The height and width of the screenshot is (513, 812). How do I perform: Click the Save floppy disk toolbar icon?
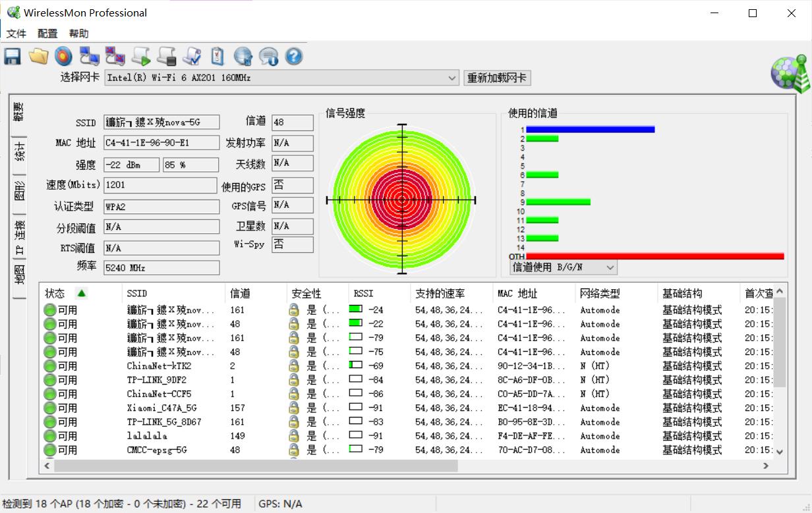pos(13,57)
